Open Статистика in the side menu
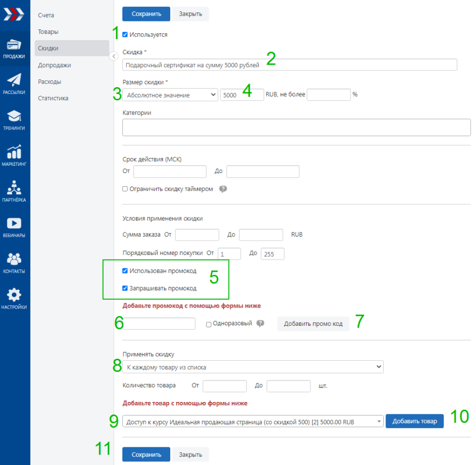Image resolution: width=476 pixels, height=465 pixels. [53, 98]
